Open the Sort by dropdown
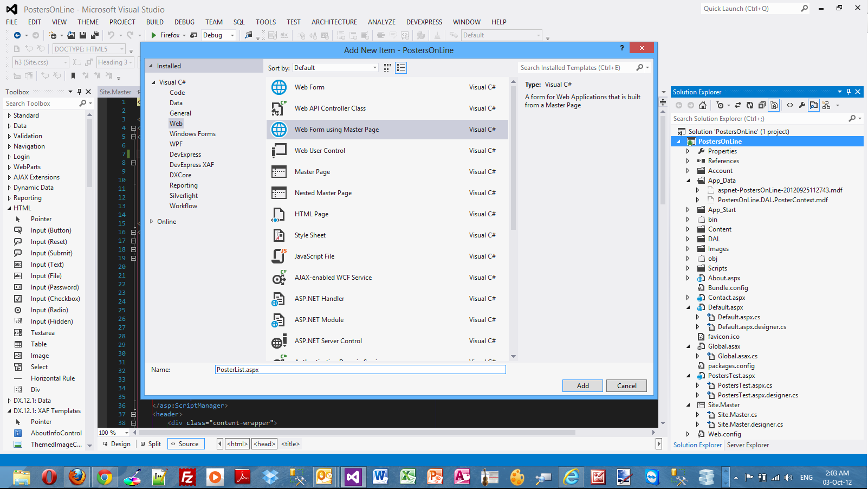 (335, 68)
